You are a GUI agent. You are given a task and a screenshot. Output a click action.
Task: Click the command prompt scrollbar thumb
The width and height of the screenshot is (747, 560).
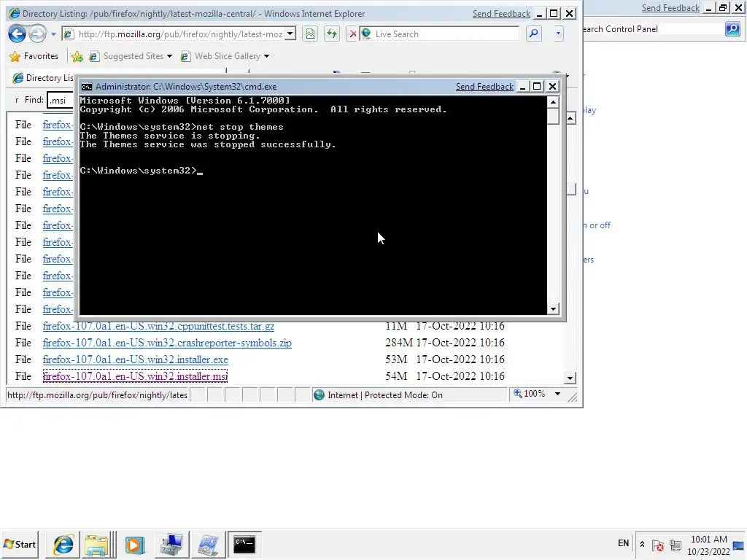[553, 117]
